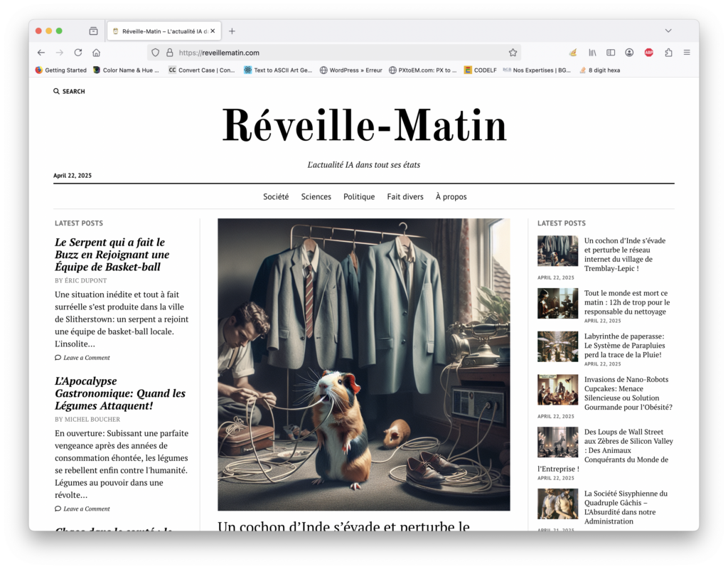
Task: Click the shield tracking protection icon
Action: (156, 53)
